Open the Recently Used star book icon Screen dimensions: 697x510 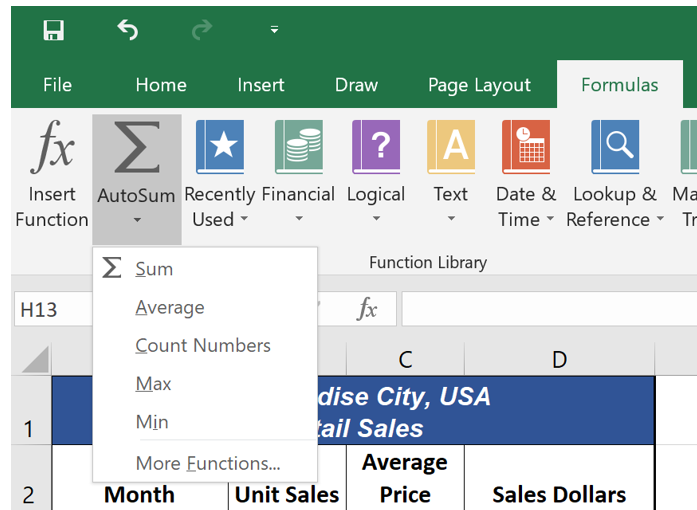[220, 147]
